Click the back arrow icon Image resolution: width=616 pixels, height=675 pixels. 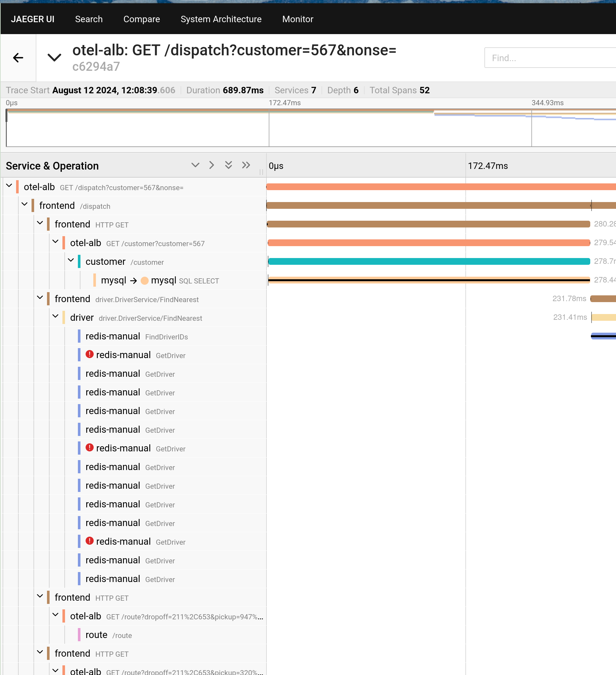pos(18,58)
